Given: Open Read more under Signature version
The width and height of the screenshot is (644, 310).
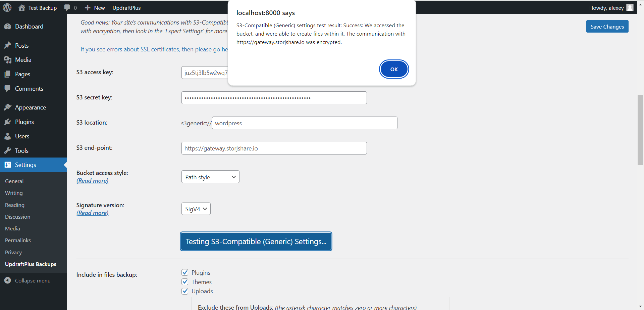Looking at the screenshot, I should click(93, 213).
